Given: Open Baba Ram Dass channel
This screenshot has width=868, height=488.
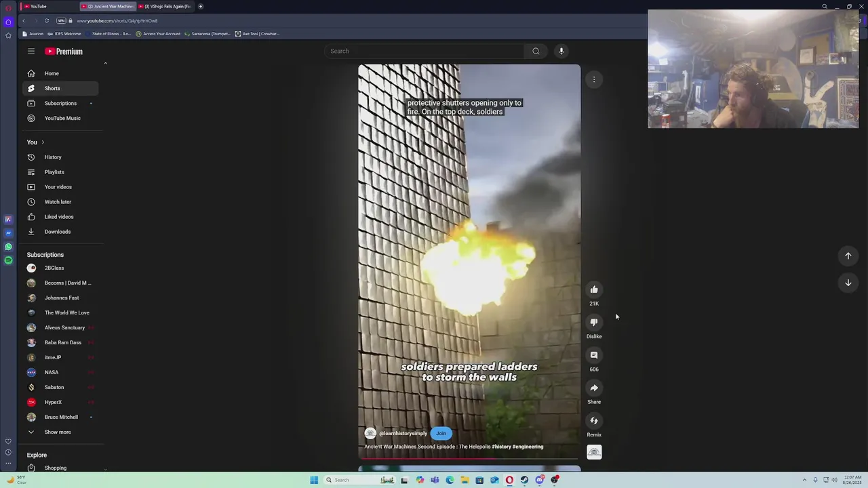Looking at the screenshot, I should point(60,342).
